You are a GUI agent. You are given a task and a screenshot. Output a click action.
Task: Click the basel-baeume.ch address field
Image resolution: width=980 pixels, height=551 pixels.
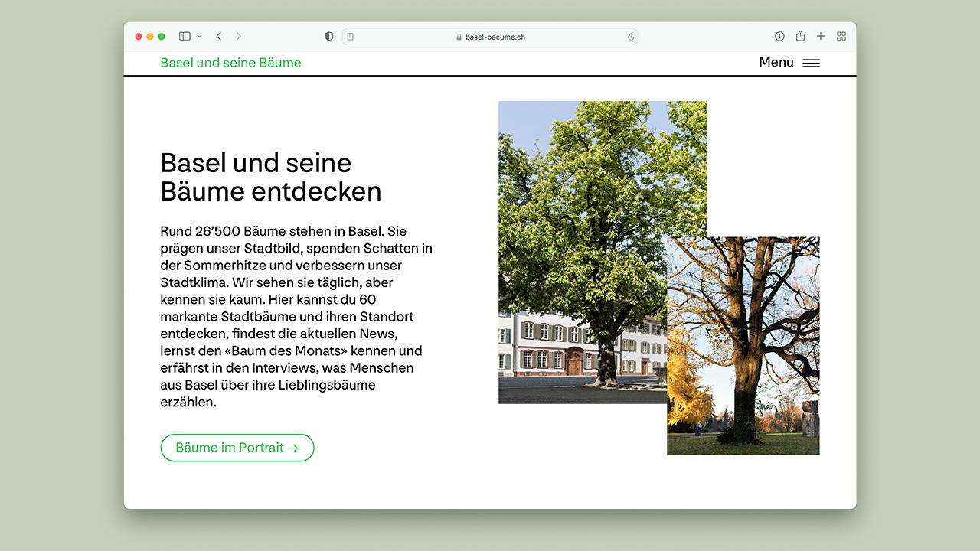tap(490, 37)
